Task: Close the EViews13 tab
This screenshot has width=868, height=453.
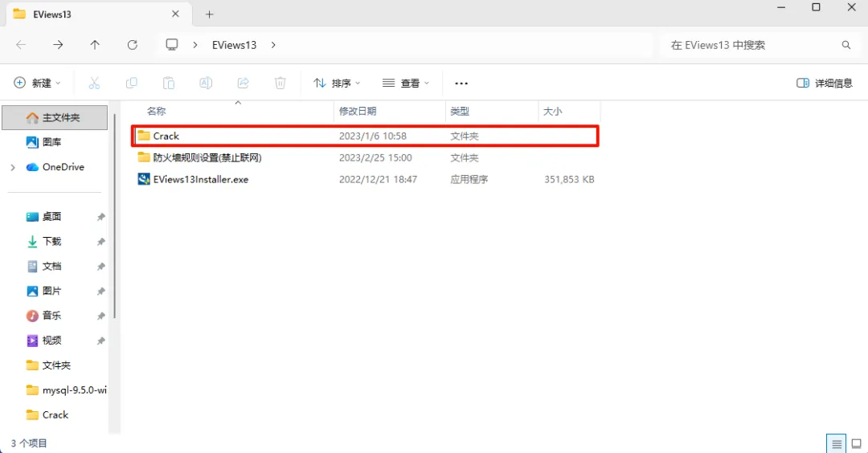Action: pyautogui.click(x=175, y=14)
